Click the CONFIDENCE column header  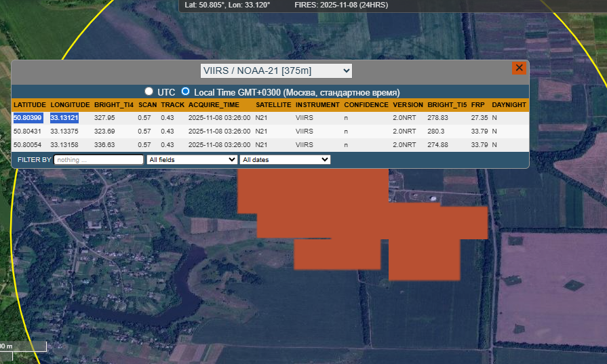click(x=366, y=105)
